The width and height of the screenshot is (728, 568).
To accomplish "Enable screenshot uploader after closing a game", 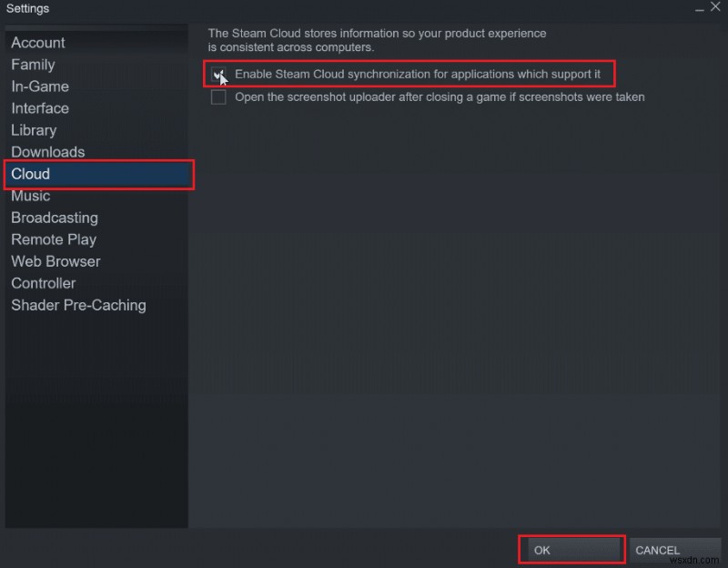I will [218, 96].
